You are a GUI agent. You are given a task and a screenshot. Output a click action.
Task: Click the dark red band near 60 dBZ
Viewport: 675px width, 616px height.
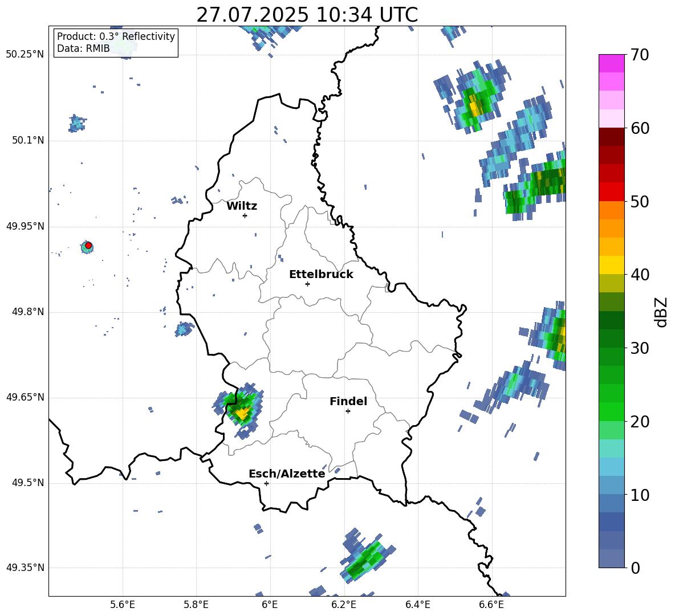click(611, 137)
